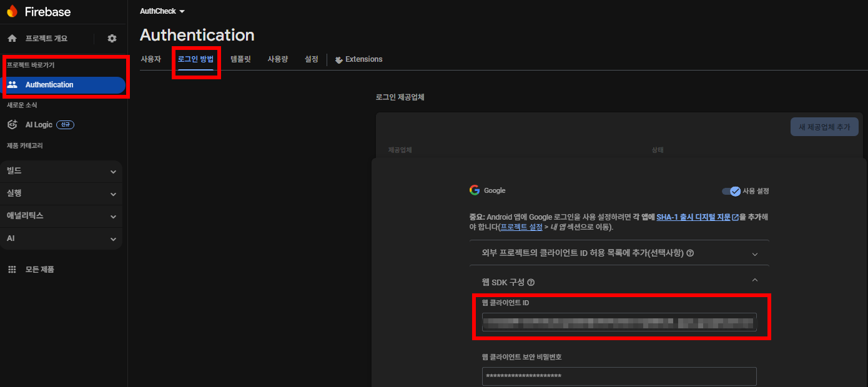Click the 신규 badge next to AI Logic

pos(66,125)
